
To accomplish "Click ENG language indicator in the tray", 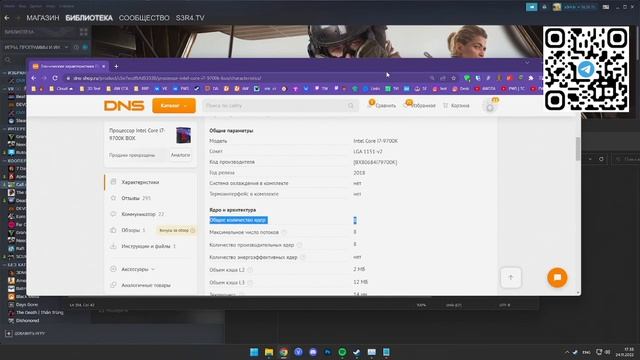I will 586,352.
